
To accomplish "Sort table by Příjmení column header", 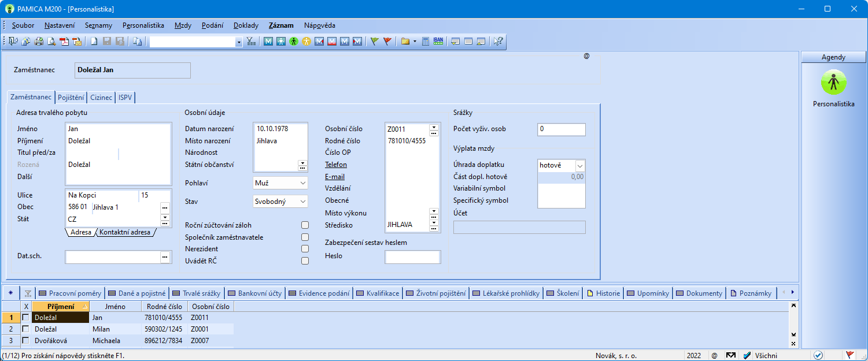I will [60, 306].
